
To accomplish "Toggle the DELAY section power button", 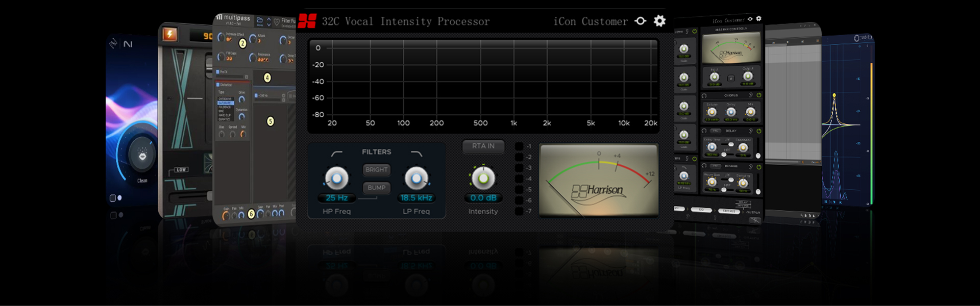I will tap(759, 131).
